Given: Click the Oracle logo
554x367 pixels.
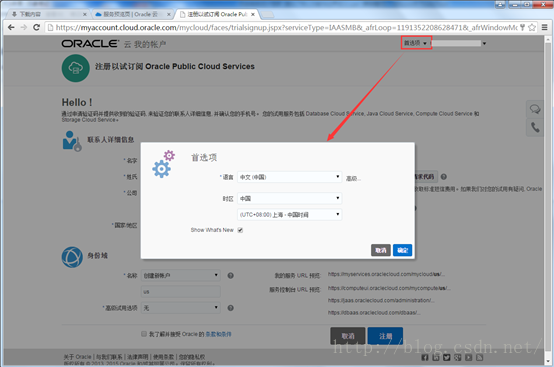Looking at the screenshot, I should [90, 43].
